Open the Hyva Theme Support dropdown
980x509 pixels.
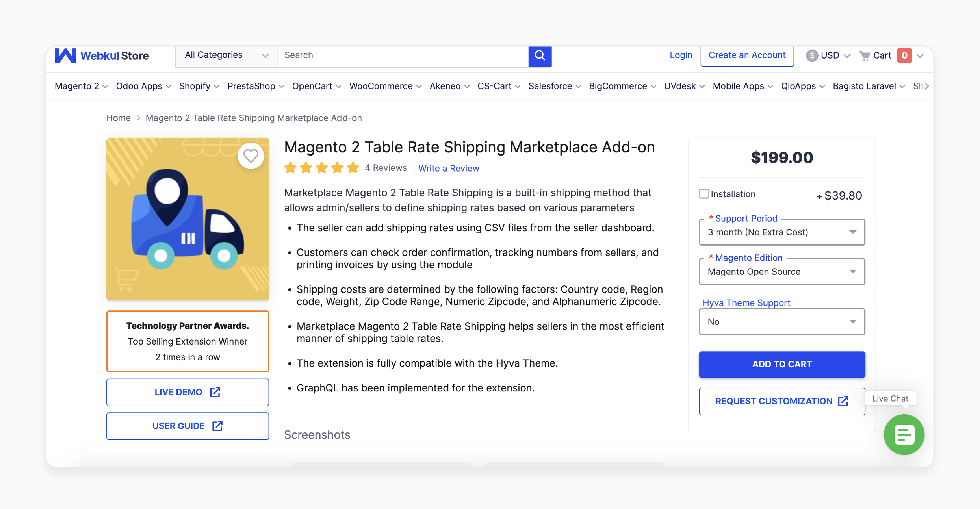tap(782, 322)
